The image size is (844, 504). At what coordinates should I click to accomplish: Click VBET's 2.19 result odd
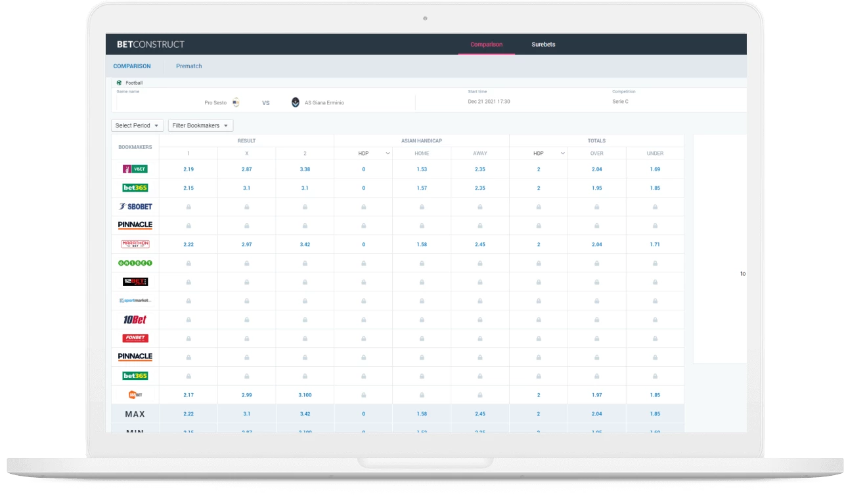pyautogui.click(x=188, y=169)
